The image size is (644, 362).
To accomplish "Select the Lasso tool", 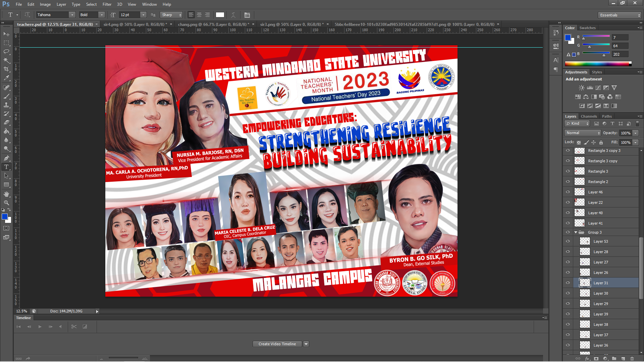I will click(6, 52).
